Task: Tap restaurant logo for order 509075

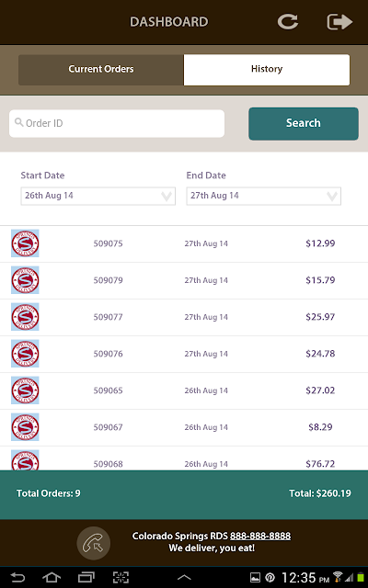Action: click(x=25, y=243)
